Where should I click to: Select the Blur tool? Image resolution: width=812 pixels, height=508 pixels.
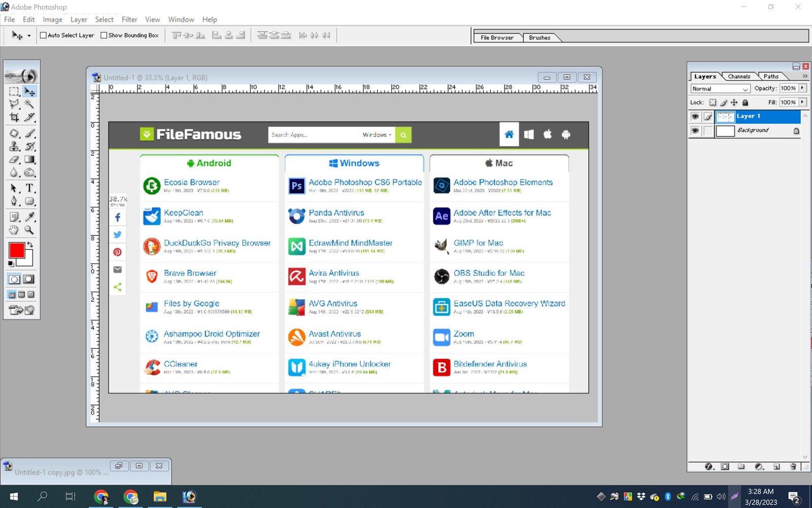click(14, 173)
